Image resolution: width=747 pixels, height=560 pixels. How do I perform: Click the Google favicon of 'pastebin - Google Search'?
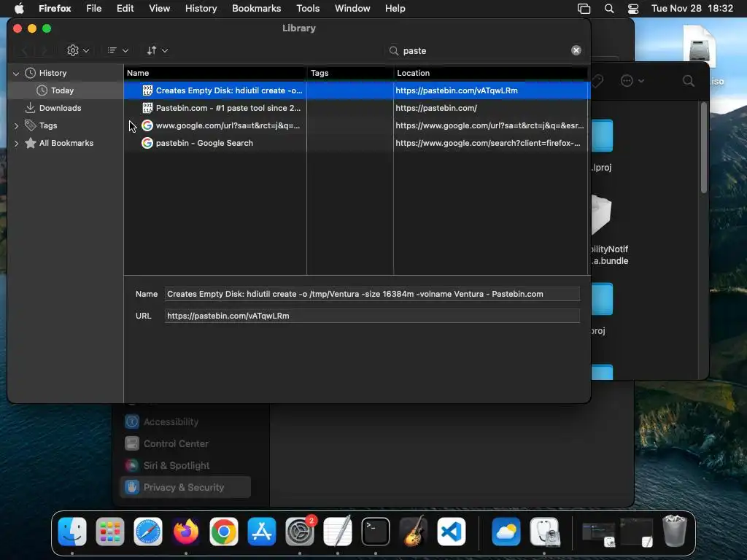147,143
